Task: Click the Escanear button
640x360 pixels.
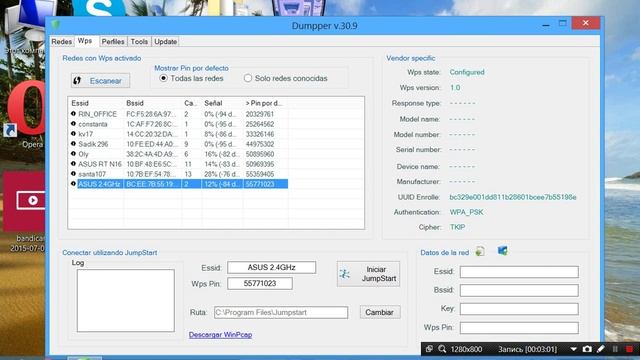Action: tap(100, 81)
